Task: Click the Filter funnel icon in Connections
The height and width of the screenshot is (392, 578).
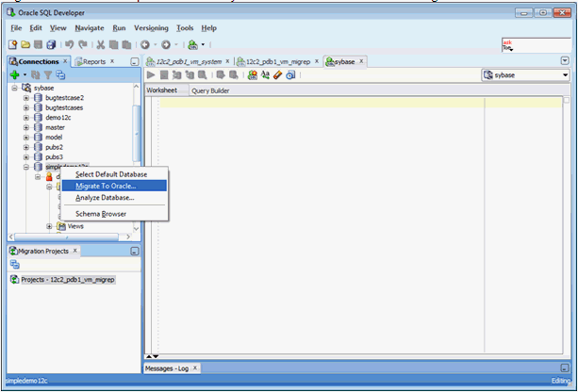Action: [x=46, y=74]
